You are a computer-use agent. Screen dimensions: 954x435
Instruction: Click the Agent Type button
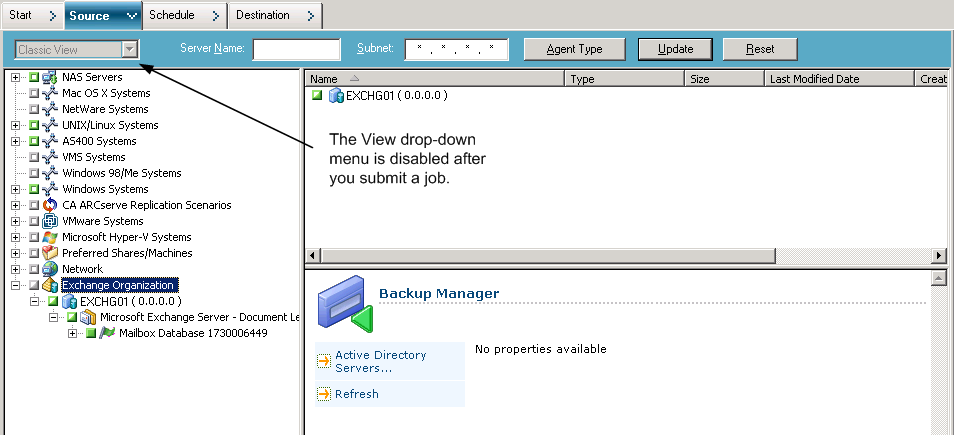click(x=574, y=49)
